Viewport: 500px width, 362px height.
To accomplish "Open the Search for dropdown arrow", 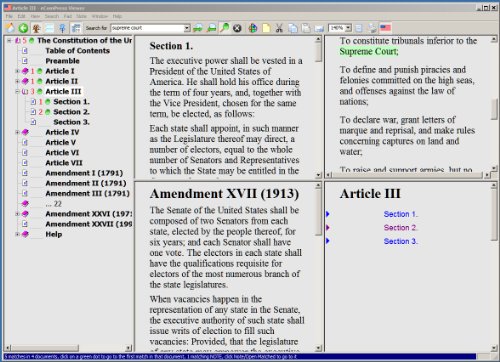I will click(x=187, y=28).
